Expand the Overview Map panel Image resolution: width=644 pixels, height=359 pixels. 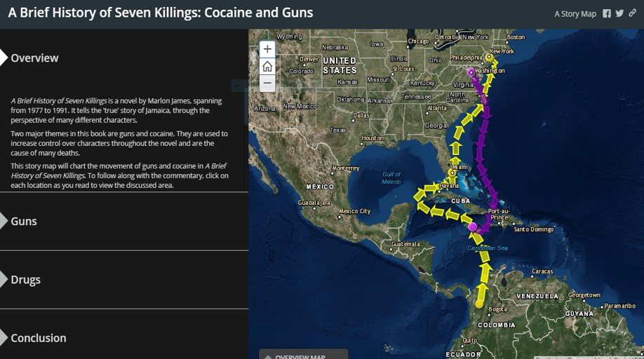[x=303, y=355]
